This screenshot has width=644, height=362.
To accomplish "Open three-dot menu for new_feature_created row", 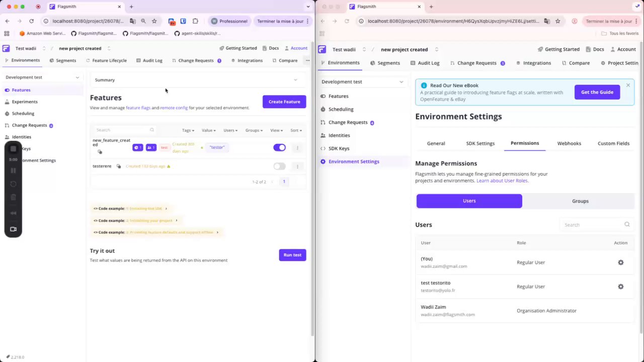I will pos(297,148).
